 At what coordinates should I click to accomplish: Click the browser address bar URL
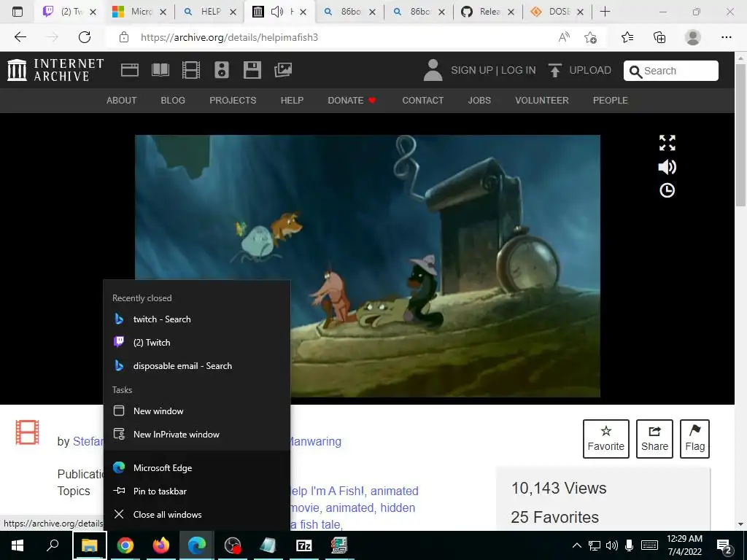click(229, 37)
